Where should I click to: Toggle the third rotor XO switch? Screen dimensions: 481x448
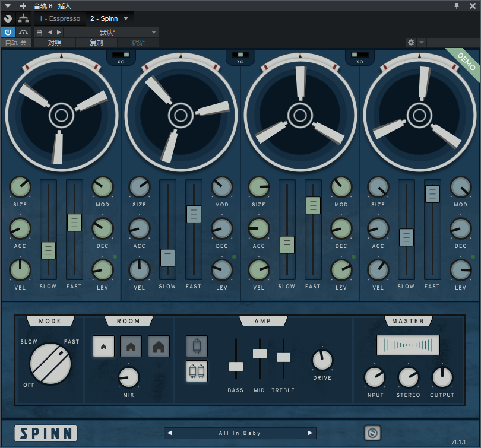pos(360,55)
